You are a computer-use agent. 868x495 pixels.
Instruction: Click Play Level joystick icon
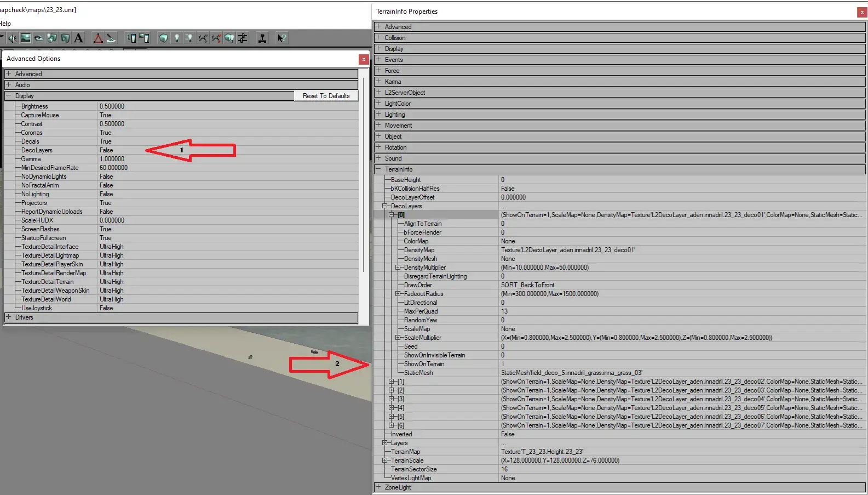262,38
